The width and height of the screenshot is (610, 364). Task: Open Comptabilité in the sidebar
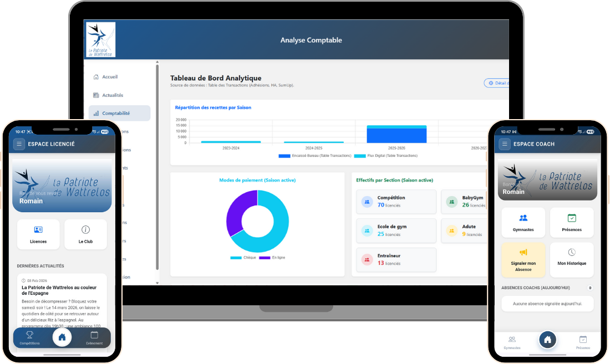[x=116, y=113]
